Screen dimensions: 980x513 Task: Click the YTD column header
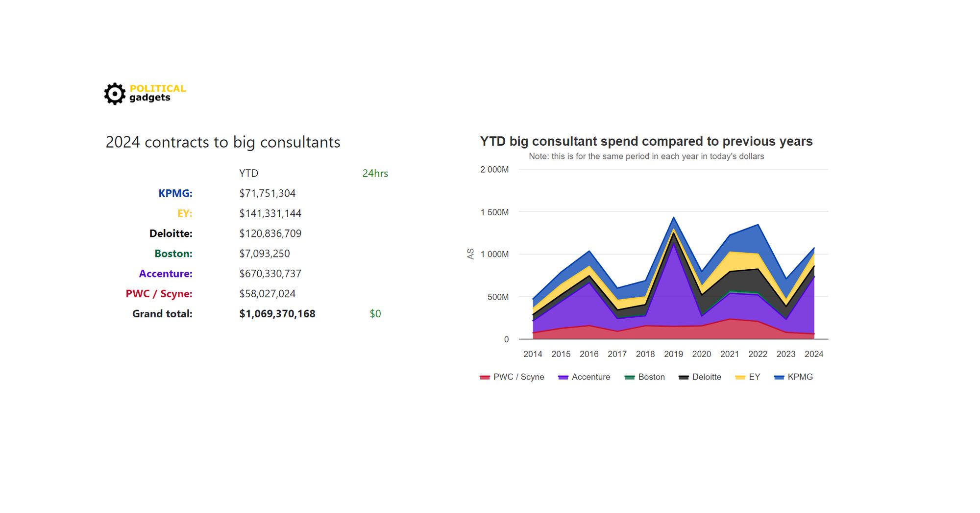pyautogui.click(x=248, y=173)
